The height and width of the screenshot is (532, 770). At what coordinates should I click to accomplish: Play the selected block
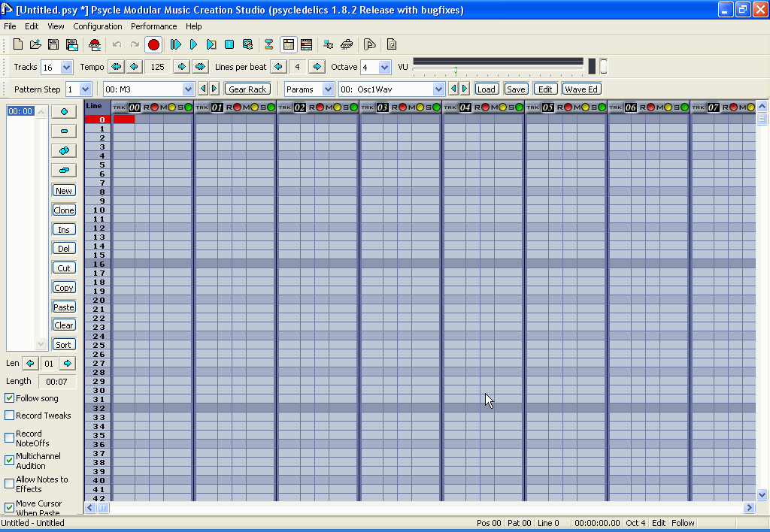[211, 44]
